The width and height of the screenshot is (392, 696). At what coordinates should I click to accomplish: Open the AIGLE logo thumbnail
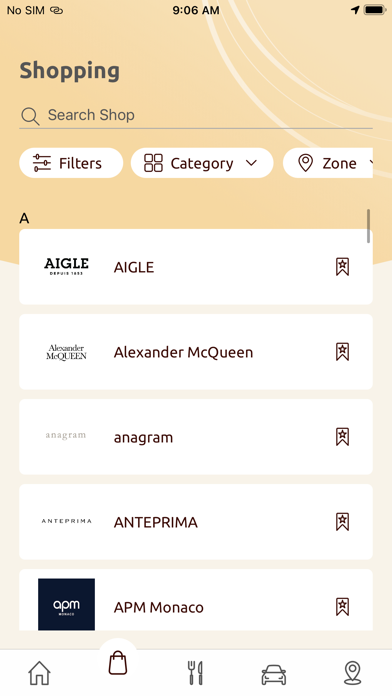(66, 266)
